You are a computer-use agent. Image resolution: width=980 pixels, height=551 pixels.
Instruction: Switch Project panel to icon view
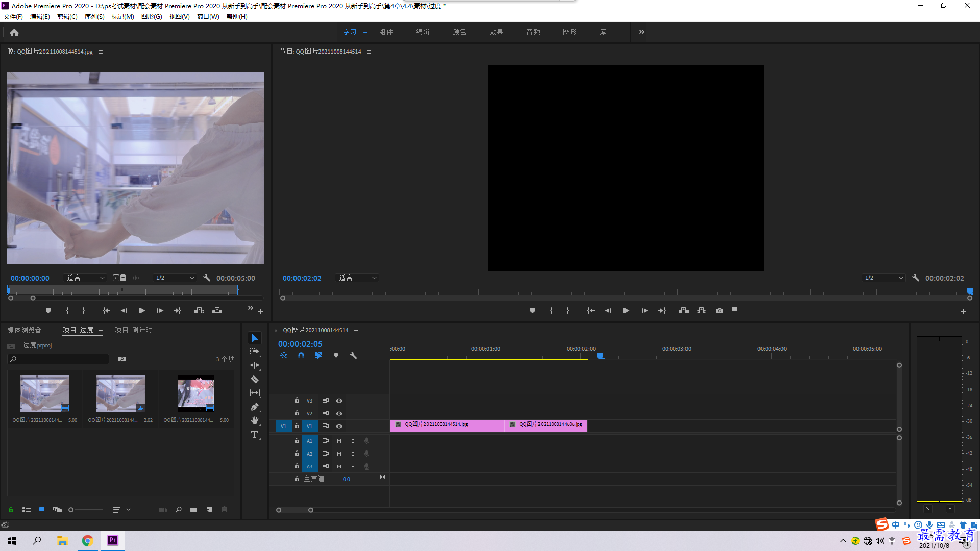click(42, 509)
